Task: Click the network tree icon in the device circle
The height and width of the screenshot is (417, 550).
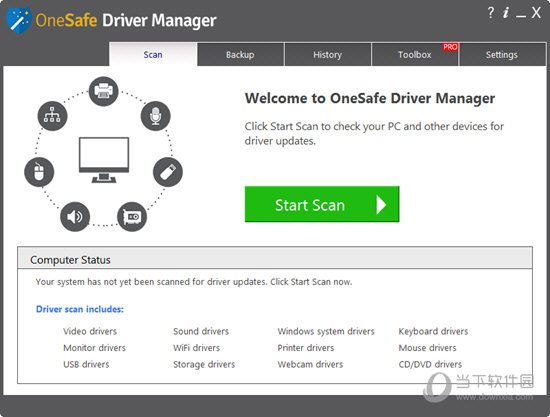Action: (52, 116)
